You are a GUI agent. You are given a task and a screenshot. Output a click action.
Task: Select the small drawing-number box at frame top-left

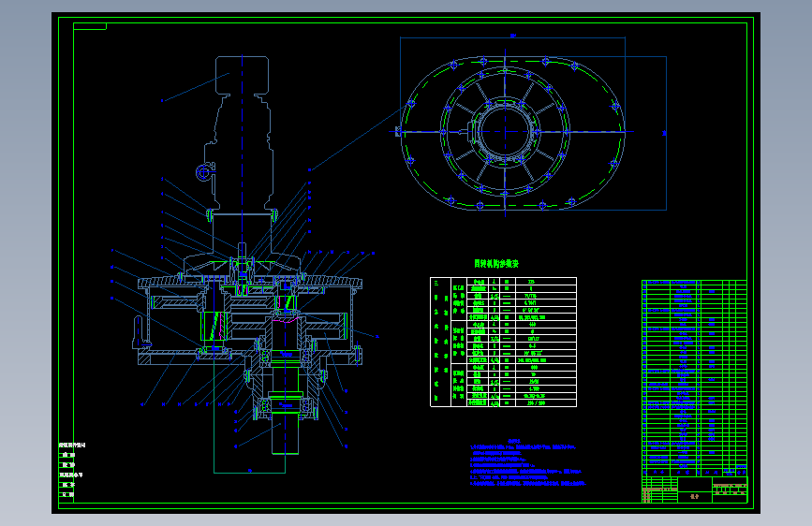pos(90,26)
